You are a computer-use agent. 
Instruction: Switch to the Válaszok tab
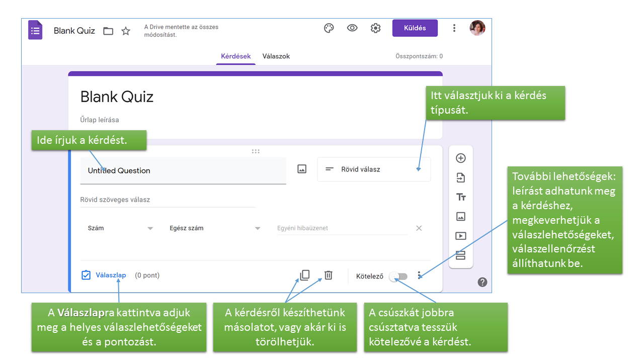pos(276,56)
